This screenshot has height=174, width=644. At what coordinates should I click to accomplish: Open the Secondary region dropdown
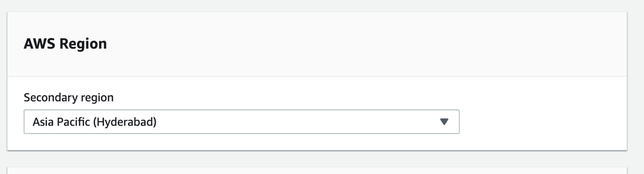pos(241,122)
